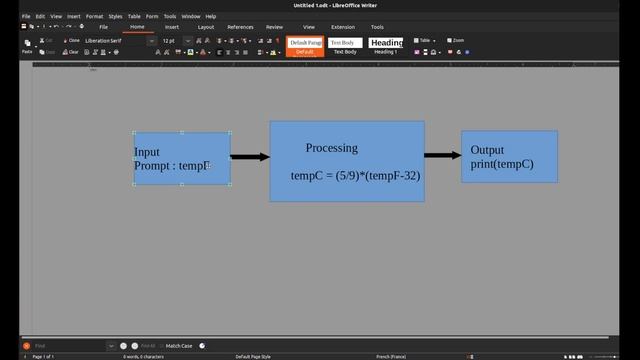Click the Save icon in the top toolbar
This screenshot has width=640, height=360.
point(24,27)
